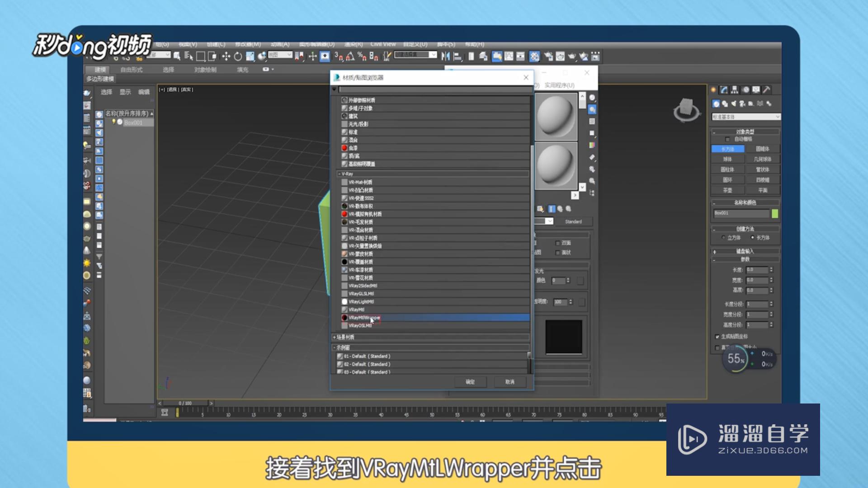Click sample type sphere icon in material editor
This screenshot has height=488, width=868.
click(592, 98)
